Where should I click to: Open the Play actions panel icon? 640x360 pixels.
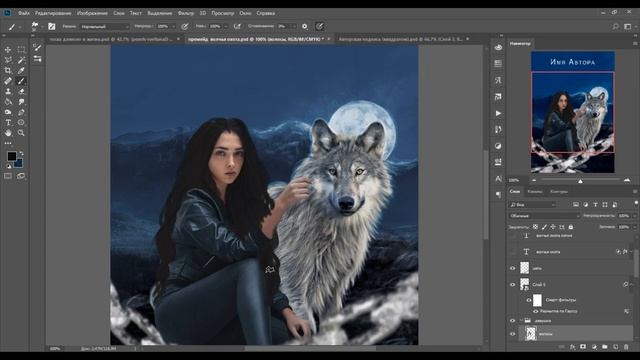(x=498, y=113)
